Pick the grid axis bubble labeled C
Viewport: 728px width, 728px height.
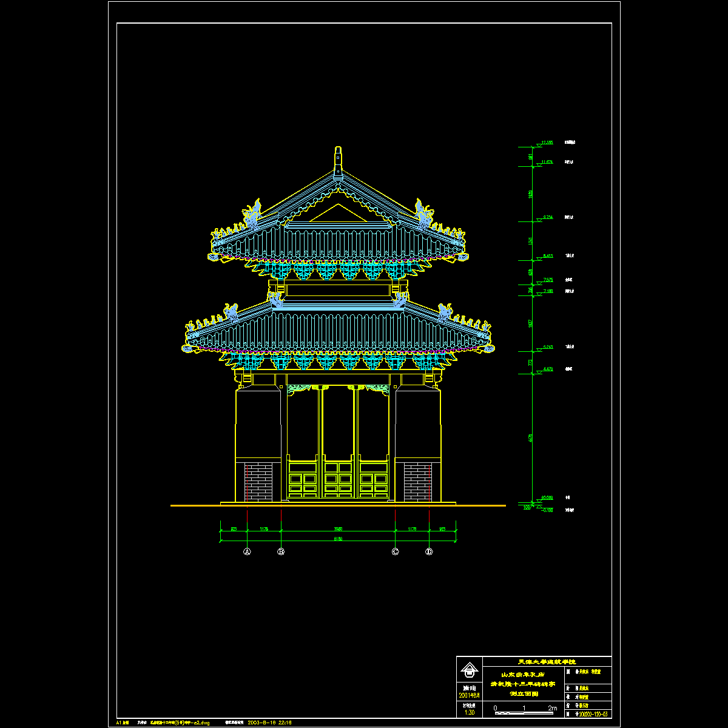pos(396,551)
